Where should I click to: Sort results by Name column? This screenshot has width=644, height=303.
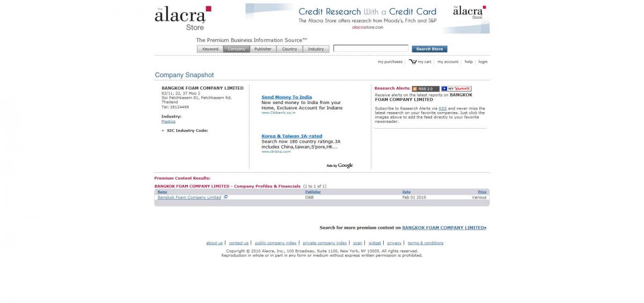pyautogui.click(x=162, y=191)
